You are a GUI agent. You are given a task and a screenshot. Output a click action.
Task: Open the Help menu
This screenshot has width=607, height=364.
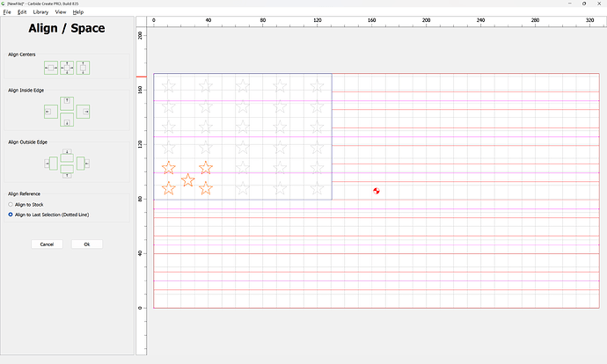point(78,12)
